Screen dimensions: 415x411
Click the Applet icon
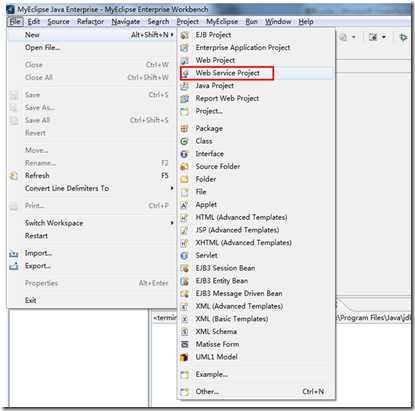(184, 205)
